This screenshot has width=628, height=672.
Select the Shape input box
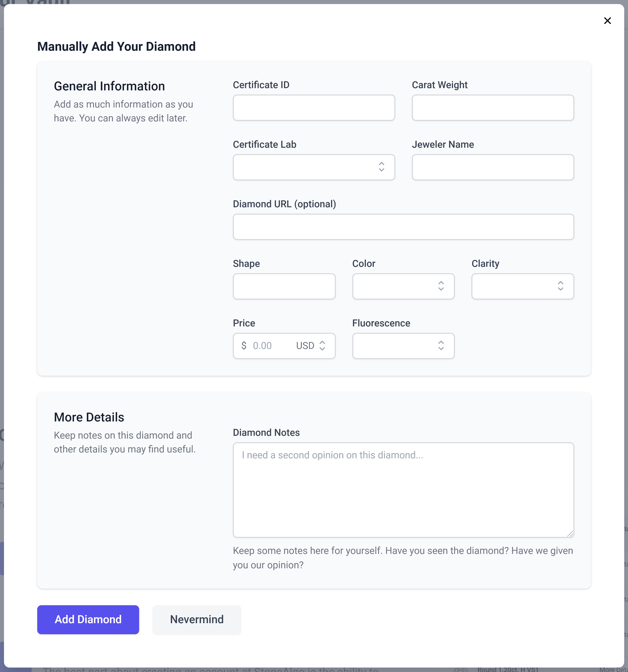(x=284, y=286)
